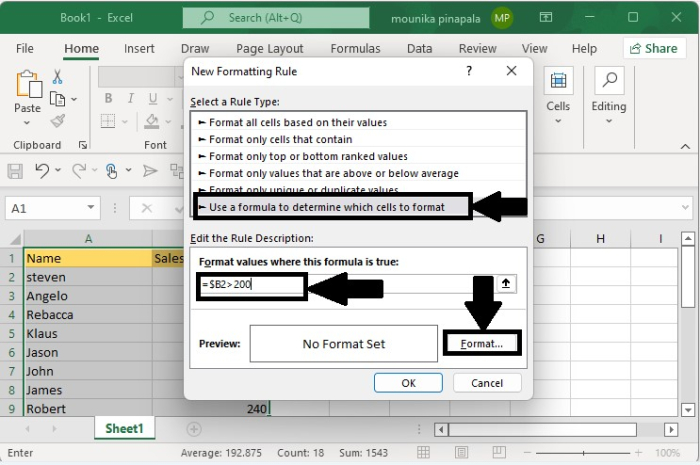The image size is (700, 465).
Task: Open the Clipboard dialog launcher
Action: pyautogui.click(x=83, y=145)
